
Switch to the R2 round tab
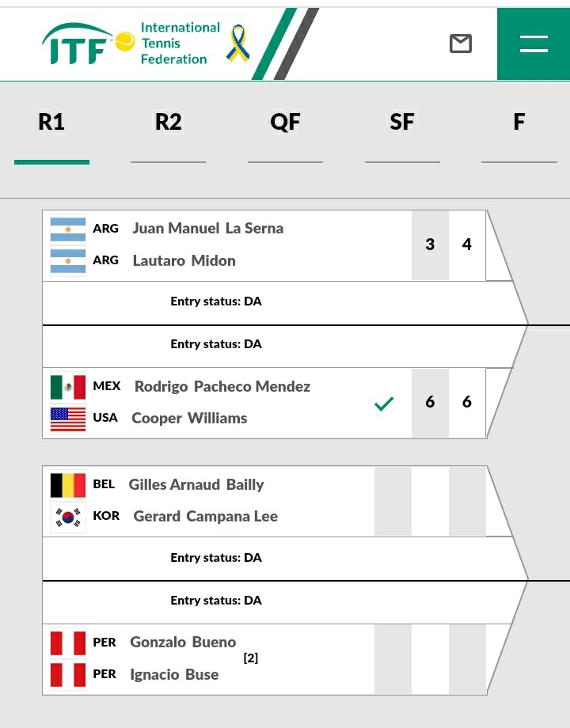(168, 123)
